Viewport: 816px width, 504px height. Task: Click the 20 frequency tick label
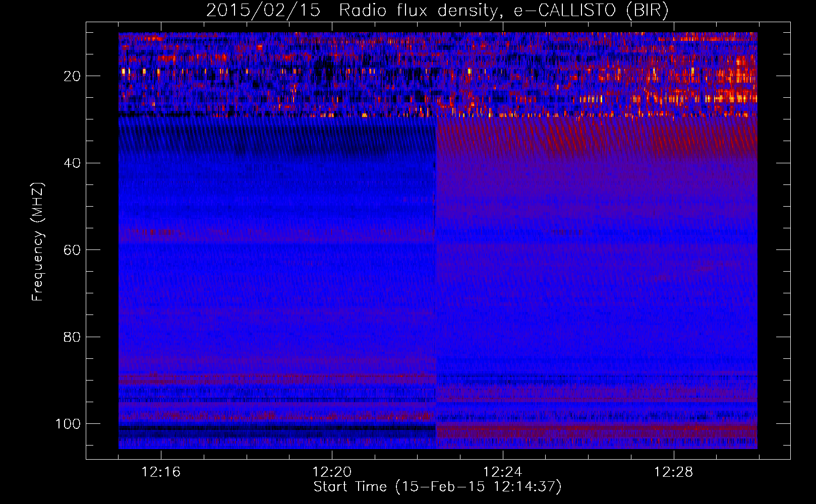coord(72,76)
